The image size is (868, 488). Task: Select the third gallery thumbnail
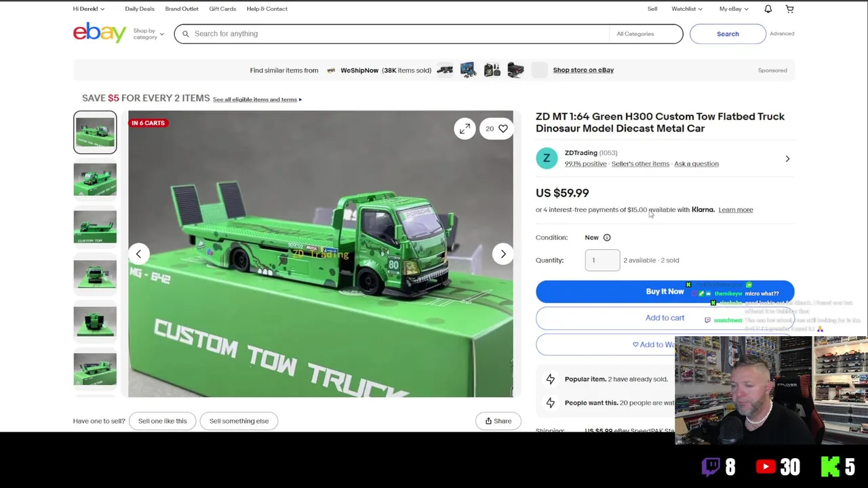pyautogui.click(x=95, y=227)
